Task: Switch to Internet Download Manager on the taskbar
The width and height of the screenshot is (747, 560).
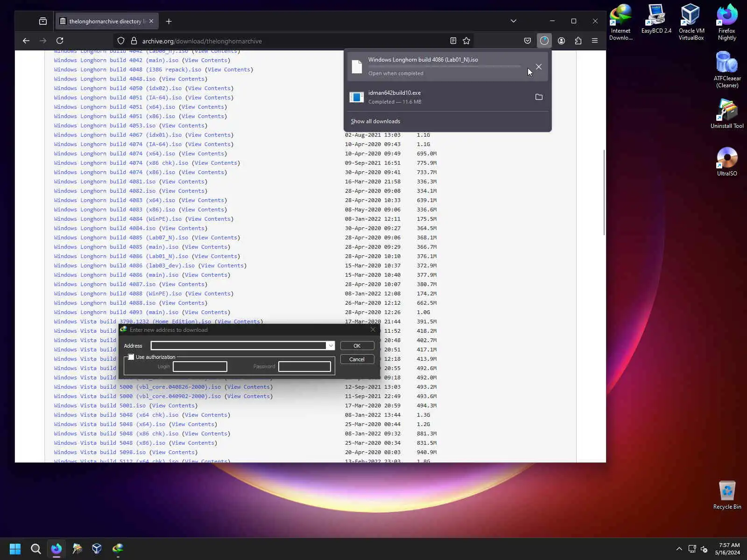Action: [118, 549]
